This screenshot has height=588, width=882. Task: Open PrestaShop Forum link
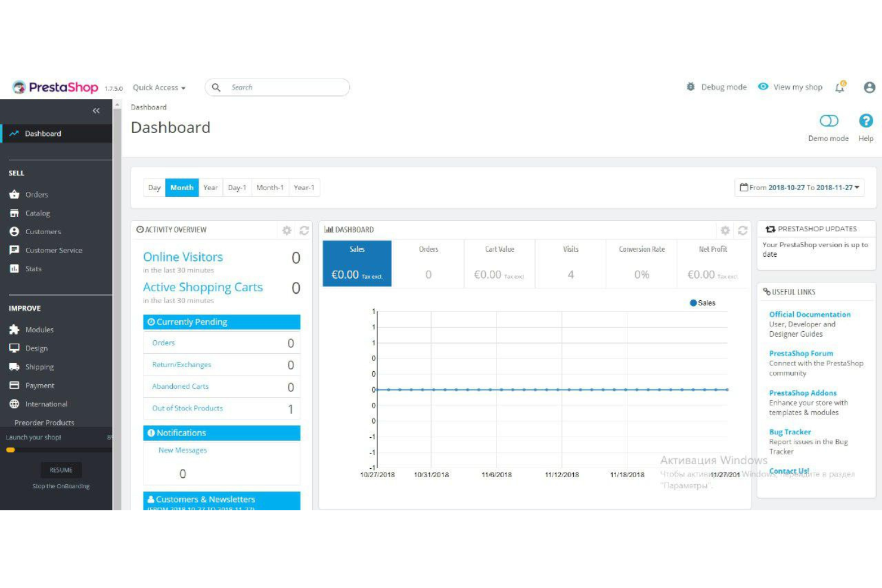[x=801, y=353]
